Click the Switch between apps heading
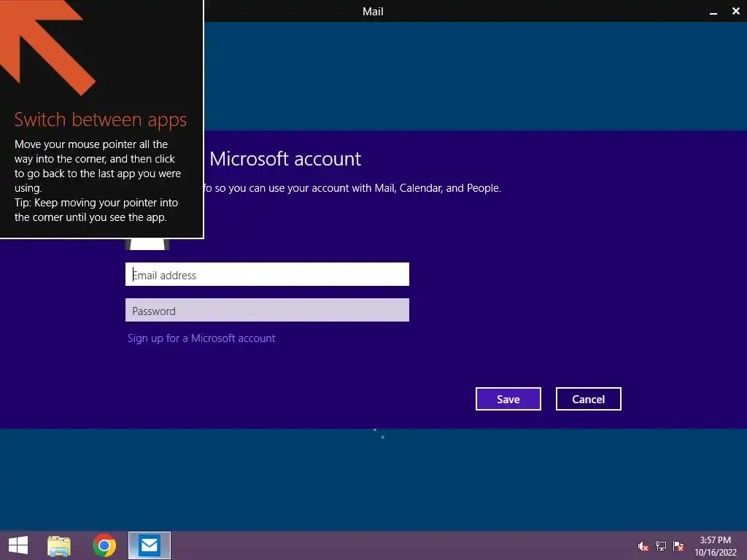The width and height of the screenshot is (747, 560). pos(100,120)
